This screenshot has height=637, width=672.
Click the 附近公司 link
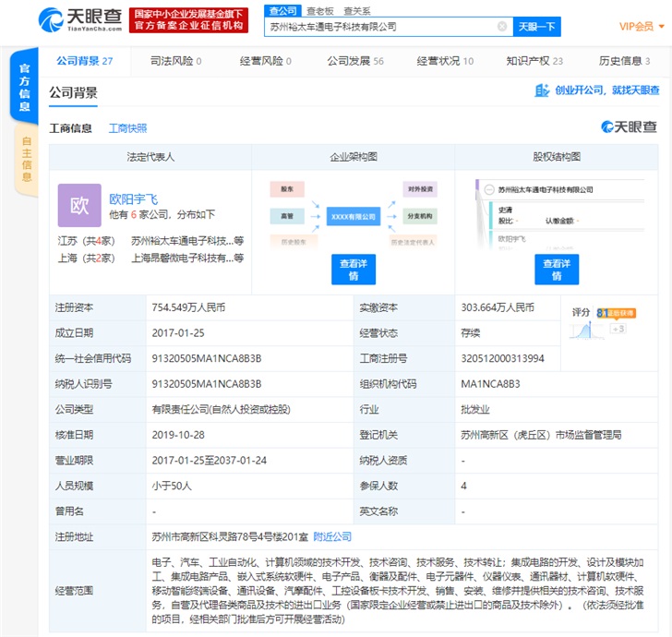[x=332, y=536]
